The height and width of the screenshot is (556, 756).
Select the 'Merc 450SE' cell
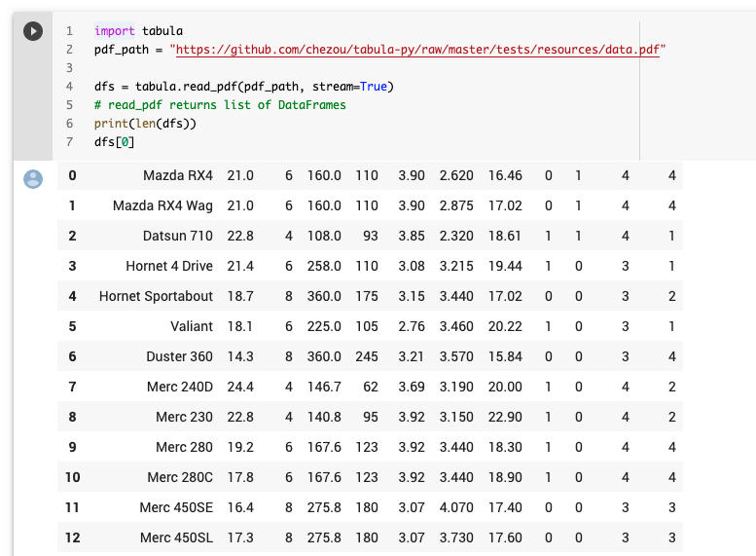(x=176, y=507)
